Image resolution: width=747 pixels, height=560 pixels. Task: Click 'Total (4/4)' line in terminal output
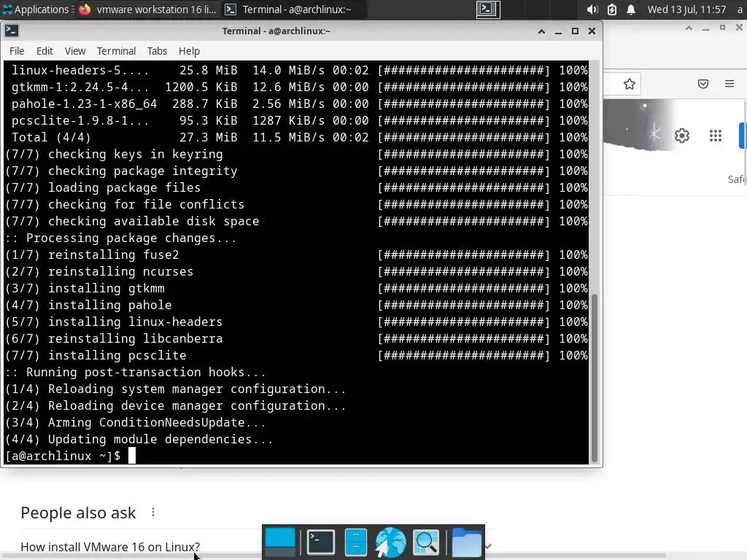point(300,138)
